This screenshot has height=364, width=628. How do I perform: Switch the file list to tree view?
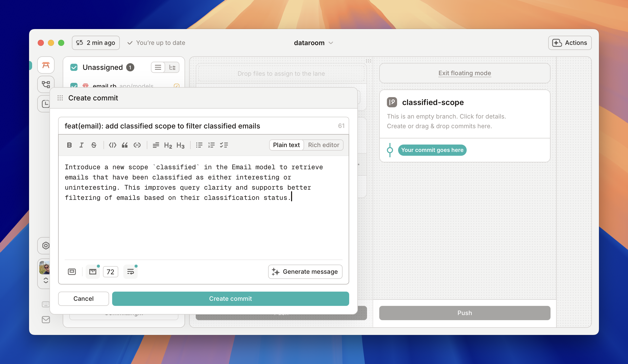click(173, 67)
